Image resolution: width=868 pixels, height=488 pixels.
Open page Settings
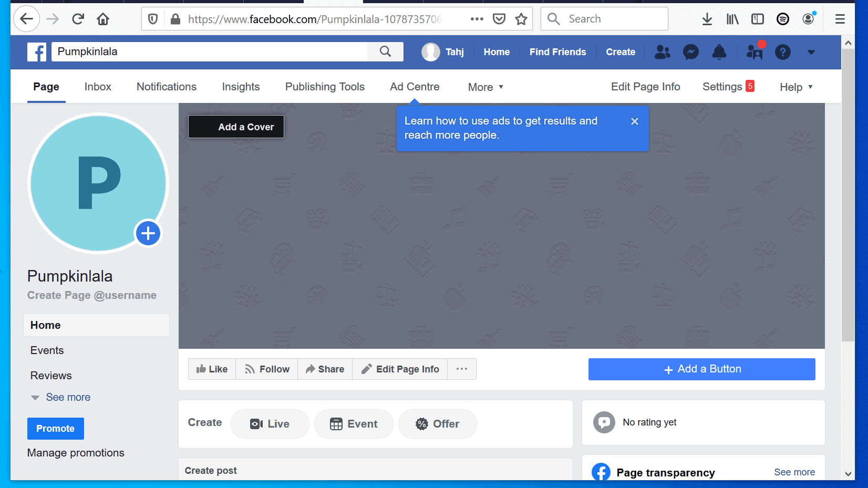click(722, 87)
